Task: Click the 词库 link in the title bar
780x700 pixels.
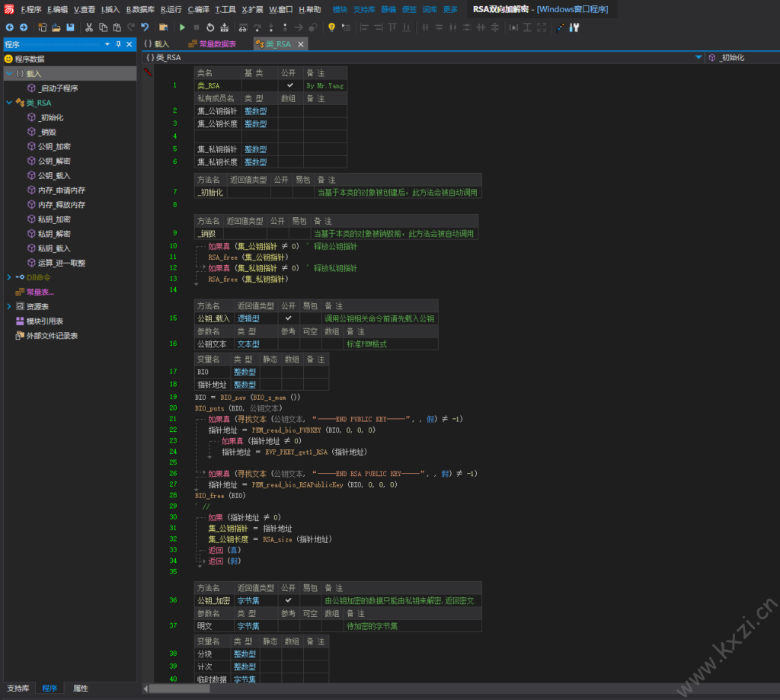Action: click(430, 9)
